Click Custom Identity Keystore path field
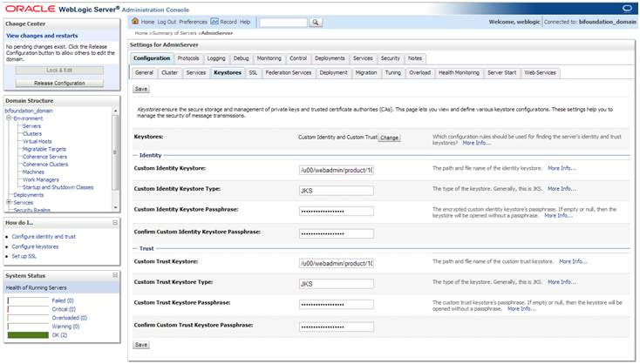This screenshot has height=364, width=640. tap(337, 171)
